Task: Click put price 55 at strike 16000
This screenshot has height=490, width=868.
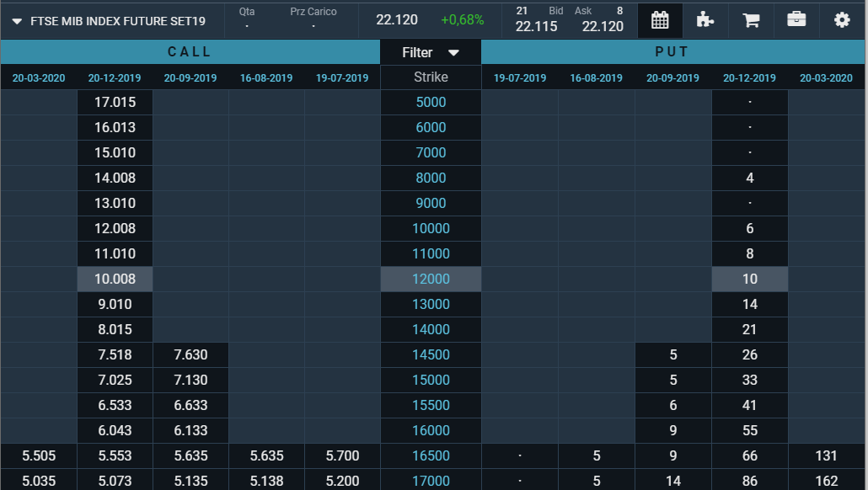Action: 749,431
